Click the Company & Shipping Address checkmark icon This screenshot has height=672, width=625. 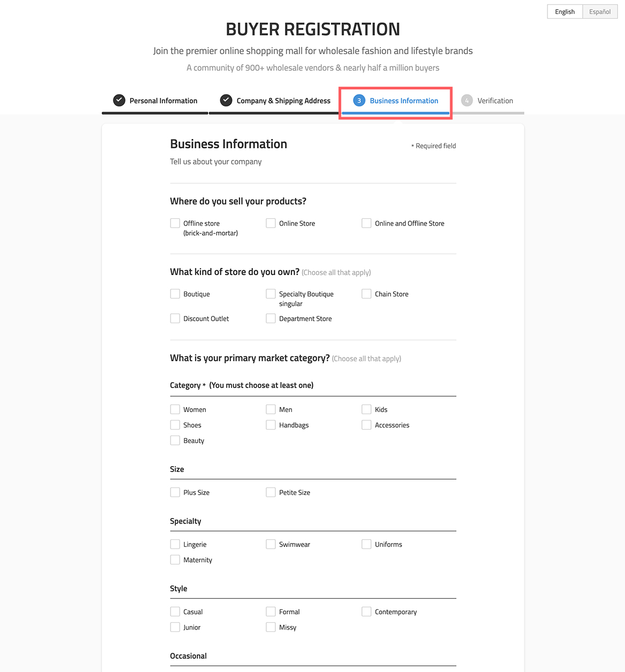point(226,100)
